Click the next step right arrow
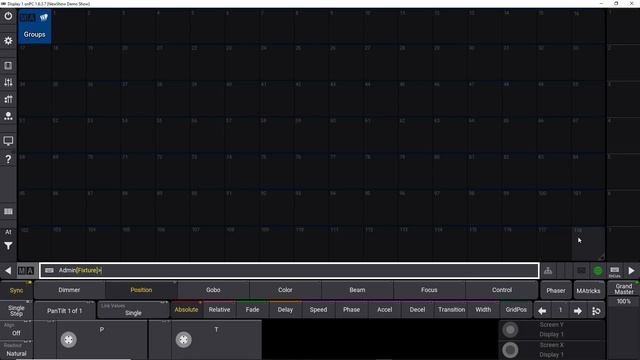 (578, 311)
